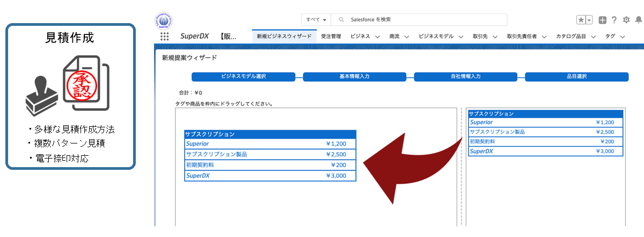Select the 新規ビジネスウィザード tab

point(284,37)
